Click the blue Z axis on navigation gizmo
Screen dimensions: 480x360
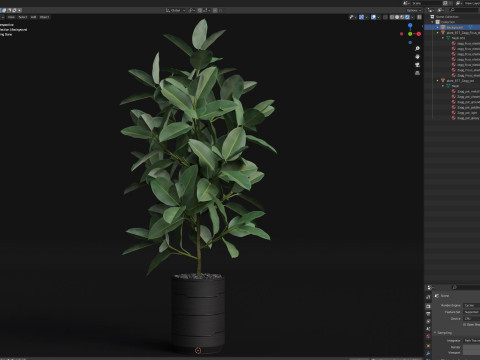click(410, 25)
